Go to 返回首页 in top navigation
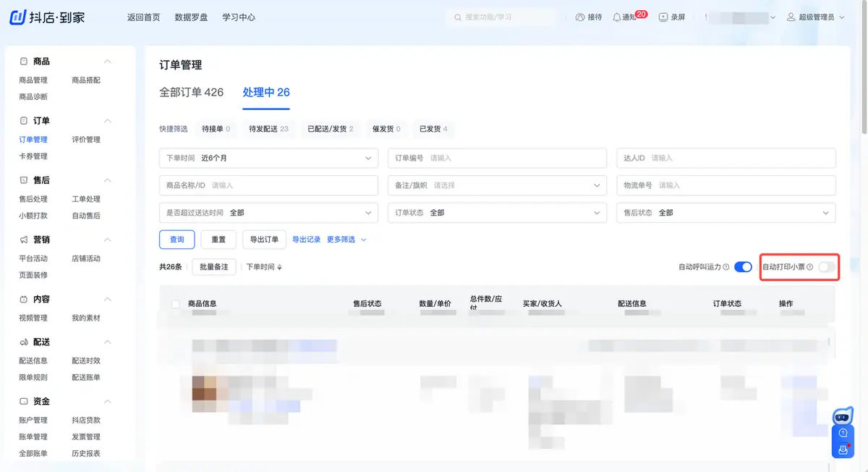Screen dimensions: 868x472 [143, 17]
